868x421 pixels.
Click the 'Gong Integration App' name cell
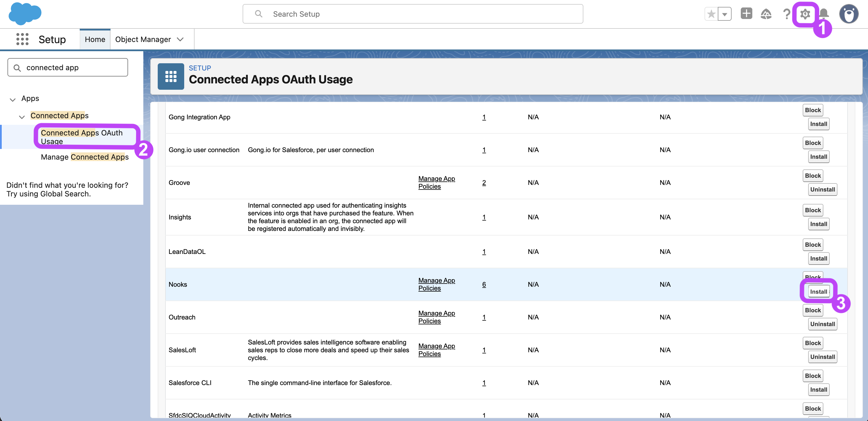[199, 117]
